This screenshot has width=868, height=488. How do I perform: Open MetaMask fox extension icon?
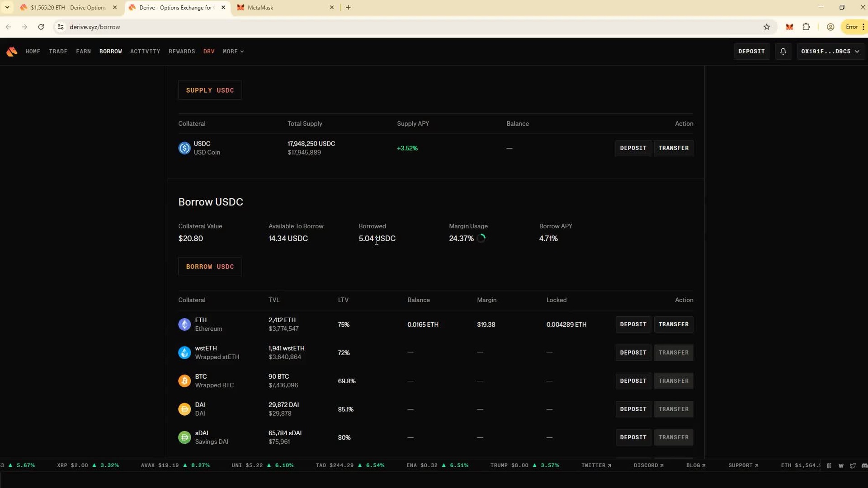point(789,27)
